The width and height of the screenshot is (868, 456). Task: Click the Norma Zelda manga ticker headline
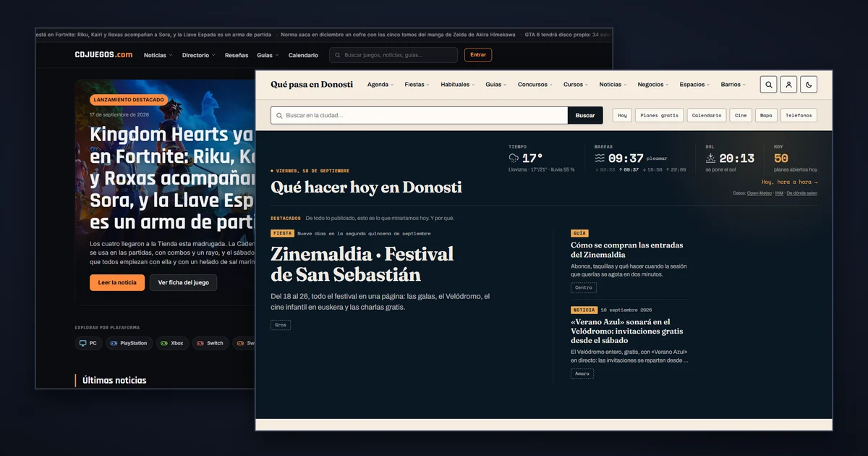398,34
